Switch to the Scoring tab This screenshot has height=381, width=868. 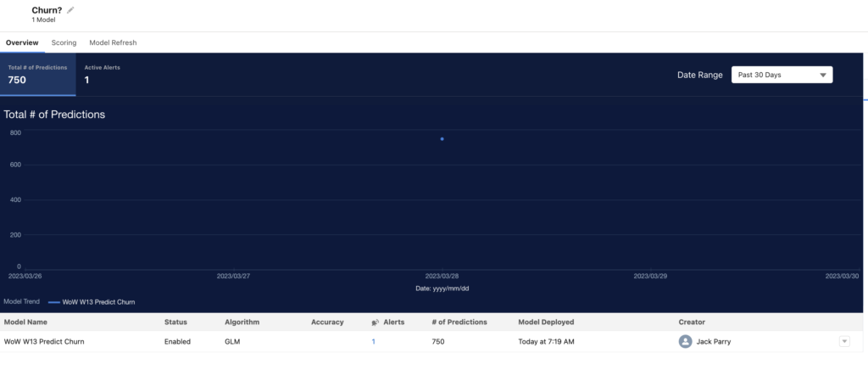(64, 42)
